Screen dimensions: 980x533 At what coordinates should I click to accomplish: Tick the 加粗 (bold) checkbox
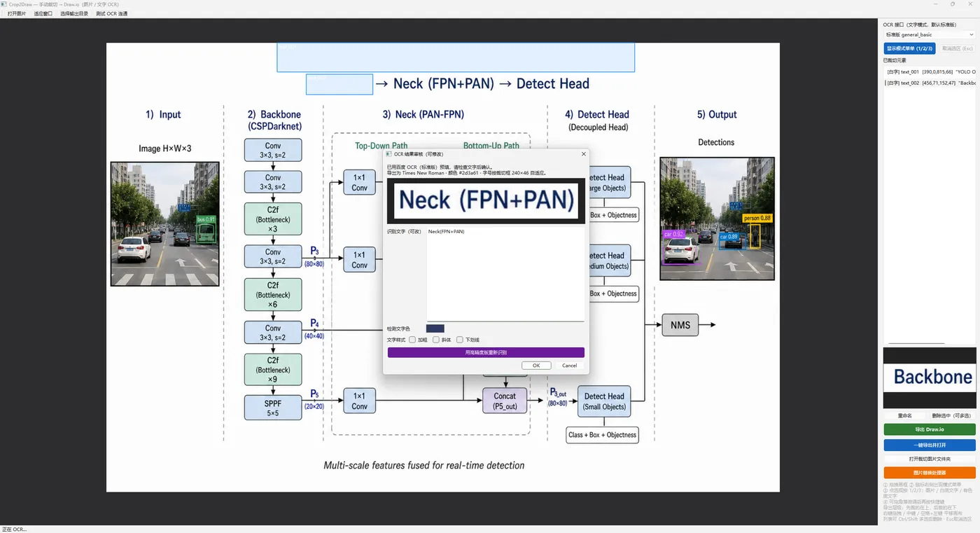click(x=413, y=340)
